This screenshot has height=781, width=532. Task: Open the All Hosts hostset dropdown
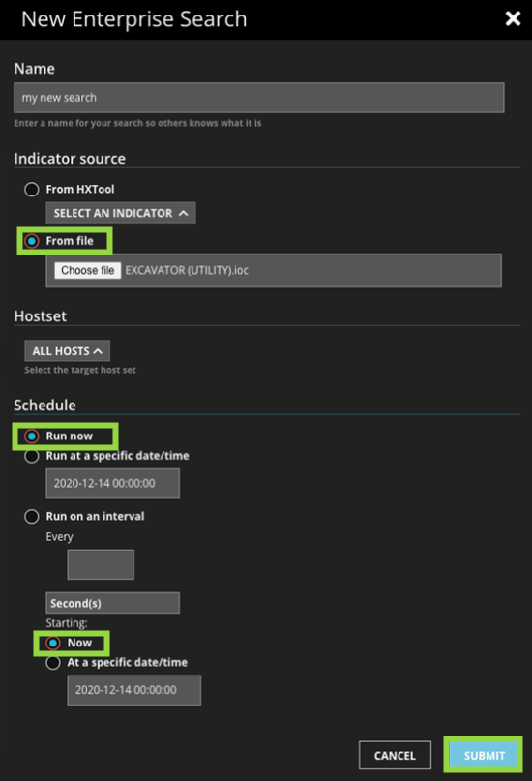click(x=67, y=351)
